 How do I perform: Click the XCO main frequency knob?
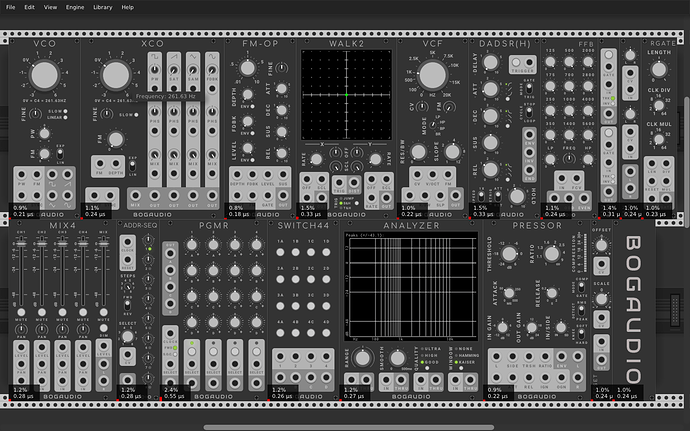(x=116, y=75)
